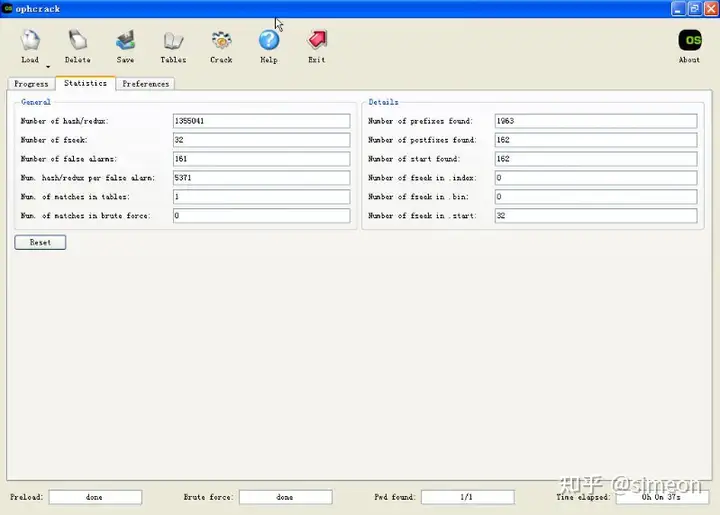Click the ophcrack title bar icon
Image resolution: width=720 pixels, height=515 pixels.
pos(7,8)
